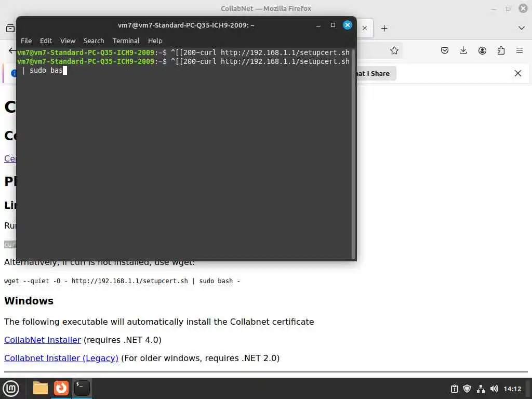Click the terminal scrollbar

(x=353, y=154)
